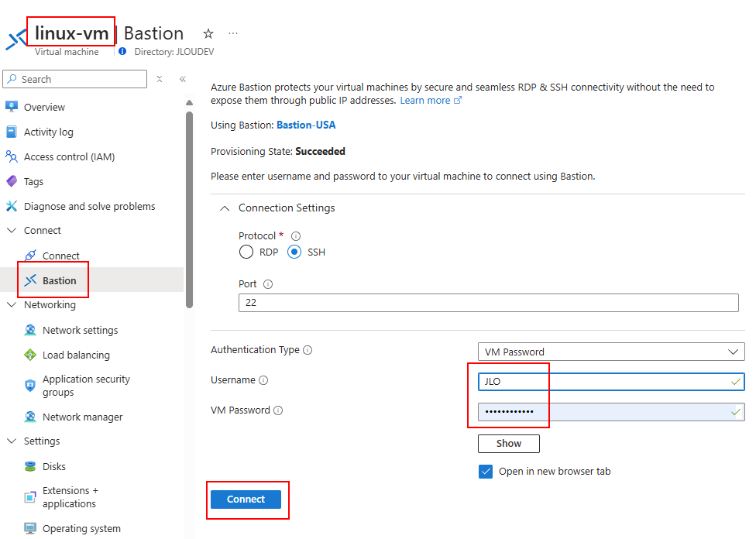Click the Protocol info icon
This screenshot has height=539, width=756.
[296, 236]
